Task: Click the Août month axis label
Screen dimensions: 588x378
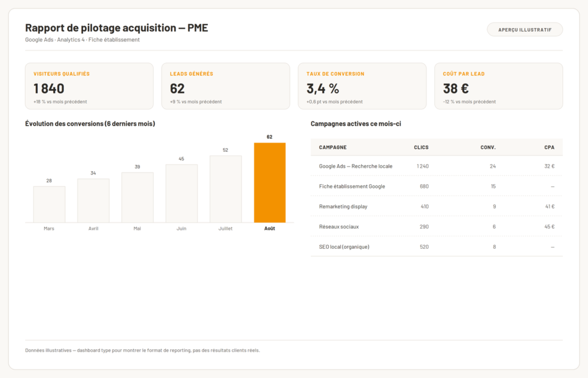Action: pos(270,229)
